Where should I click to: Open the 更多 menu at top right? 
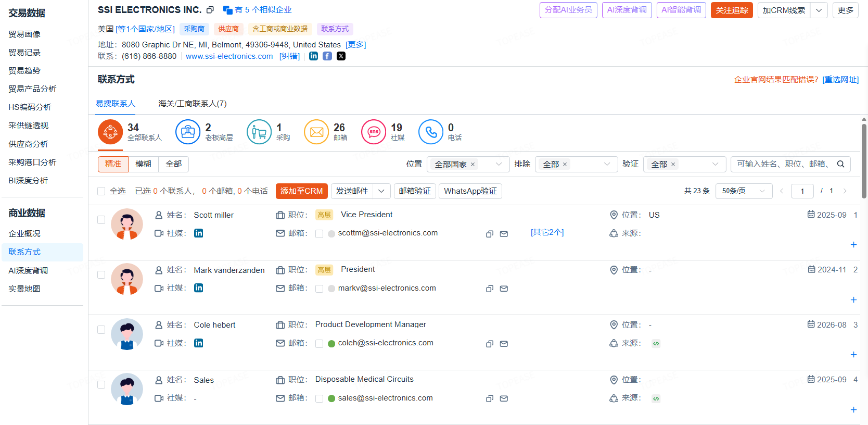tap(846, 10)
